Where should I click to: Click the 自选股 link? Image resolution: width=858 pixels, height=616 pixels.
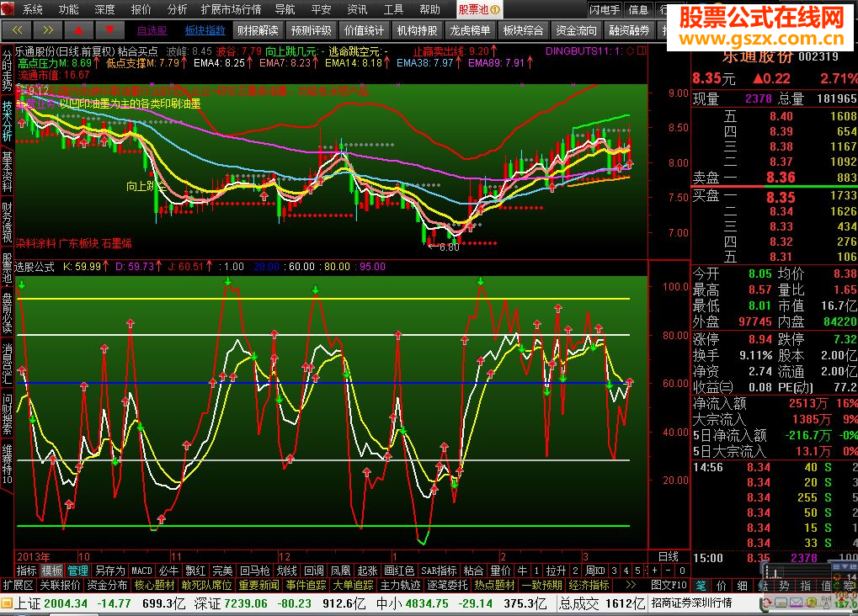(152, 30)
